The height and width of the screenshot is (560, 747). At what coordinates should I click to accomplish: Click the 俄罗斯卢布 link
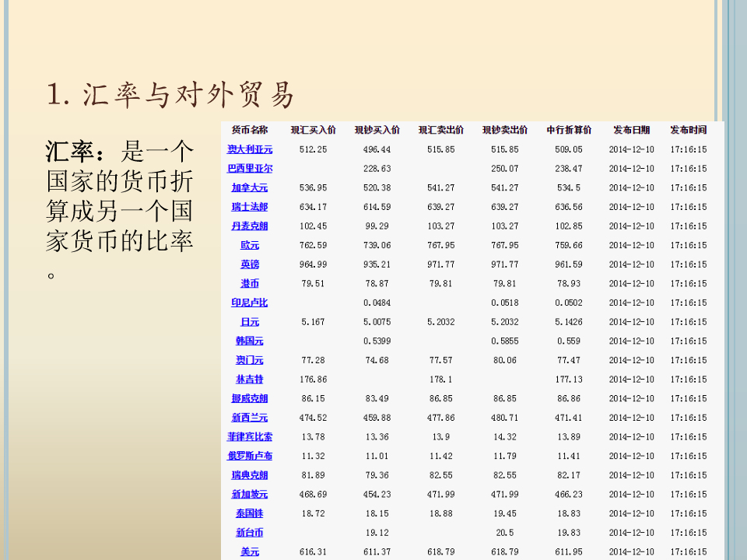click(x=250, y=456)
